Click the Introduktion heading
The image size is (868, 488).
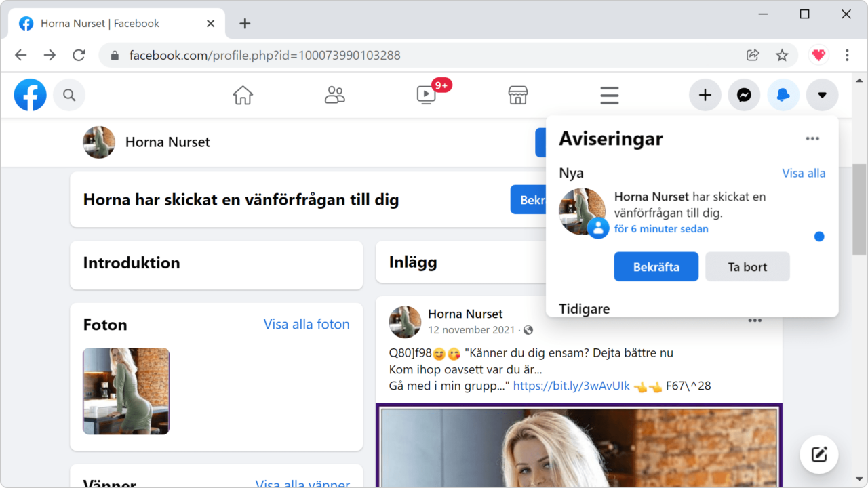point(132,263)
